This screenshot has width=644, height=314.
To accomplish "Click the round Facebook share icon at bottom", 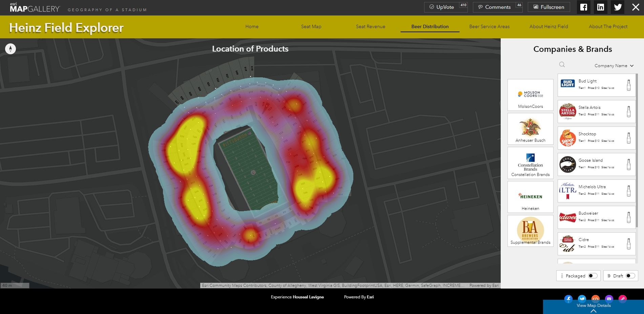I will 568,299.
